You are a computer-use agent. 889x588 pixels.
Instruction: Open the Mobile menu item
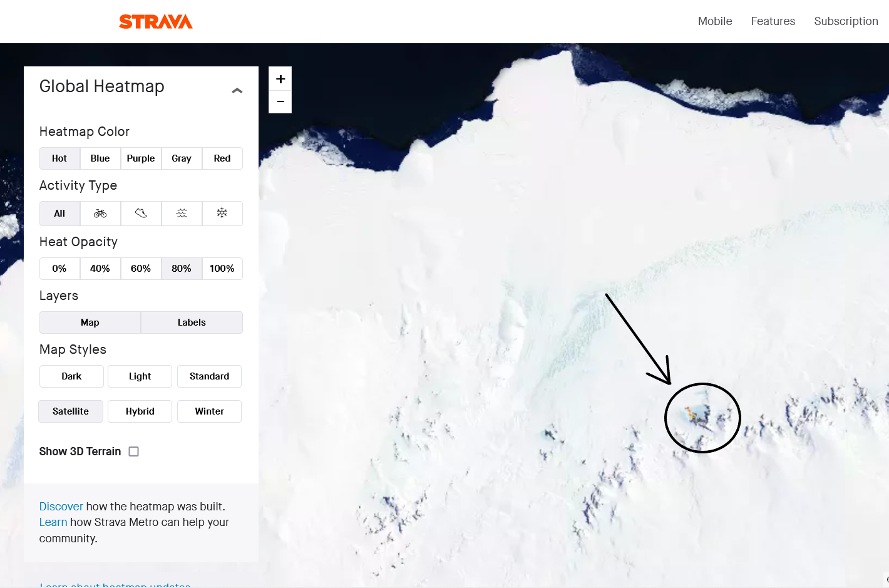715,21
